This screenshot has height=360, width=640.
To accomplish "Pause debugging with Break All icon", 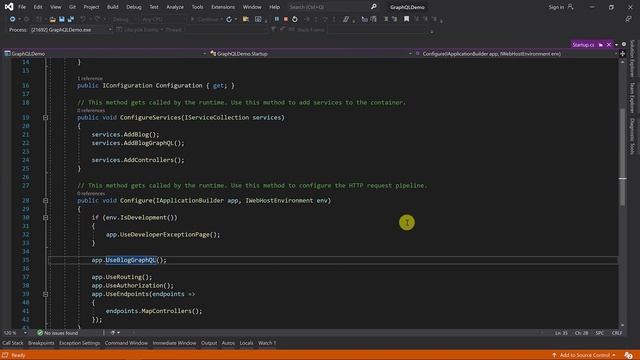I will coord(277,19).
